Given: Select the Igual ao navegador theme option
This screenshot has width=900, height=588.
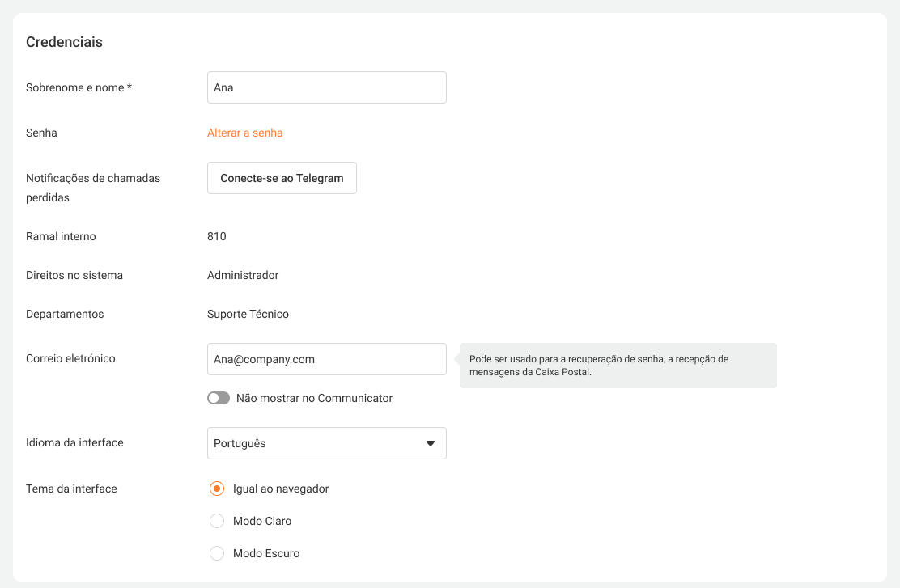Looking at the screenshot, I should (x=217, y=489).
